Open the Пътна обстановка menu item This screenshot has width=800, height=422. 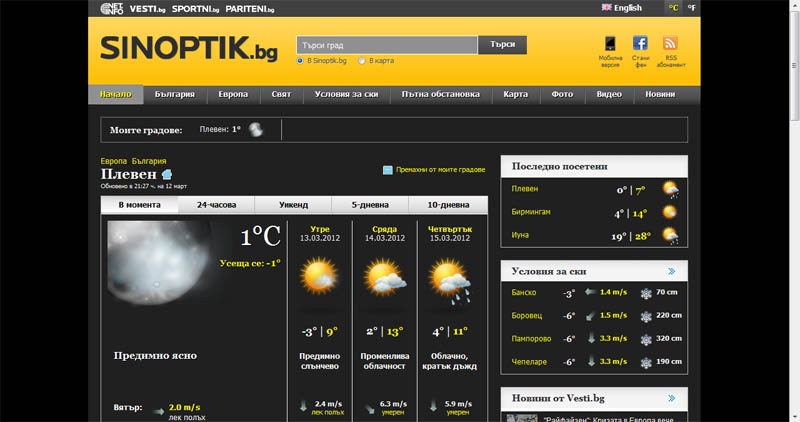pos(440,94)
